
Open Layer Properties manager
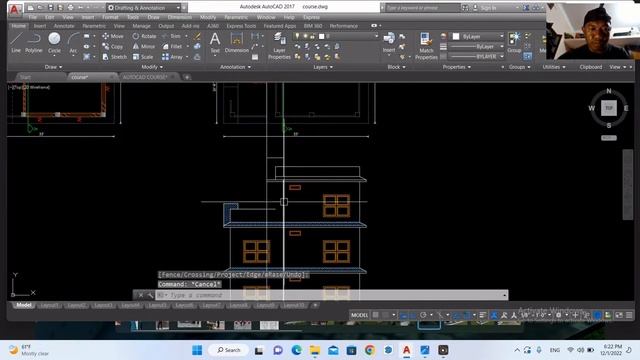[x=280, y=46]
